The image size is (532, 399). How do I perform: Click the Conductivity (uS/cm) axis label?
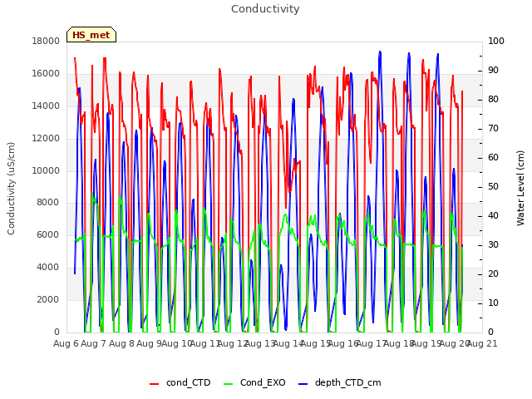[11, 189]
